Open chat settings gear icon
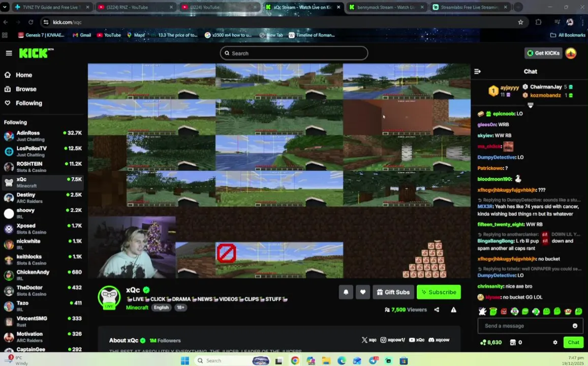588x366 pixels. coord(555,343)
